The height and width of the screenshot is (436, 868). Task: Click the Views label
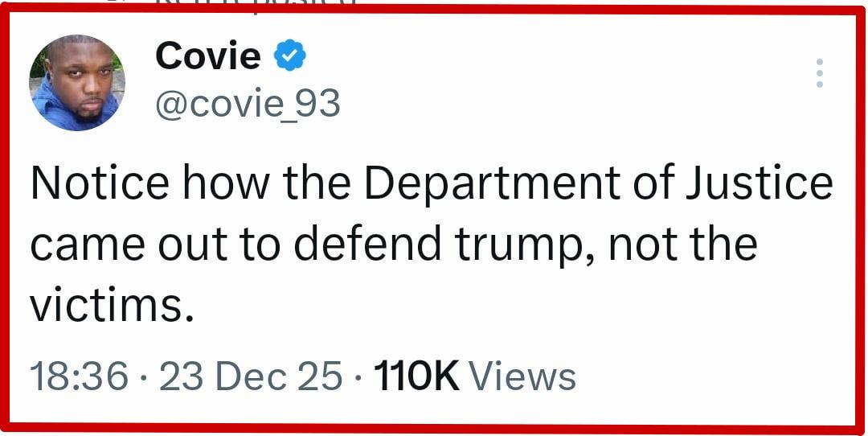(x=522, y=376)
